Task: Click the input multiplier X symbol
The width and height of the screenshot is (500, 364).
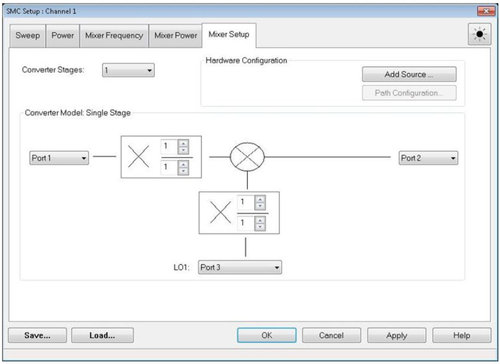Action: pos(139,157)
